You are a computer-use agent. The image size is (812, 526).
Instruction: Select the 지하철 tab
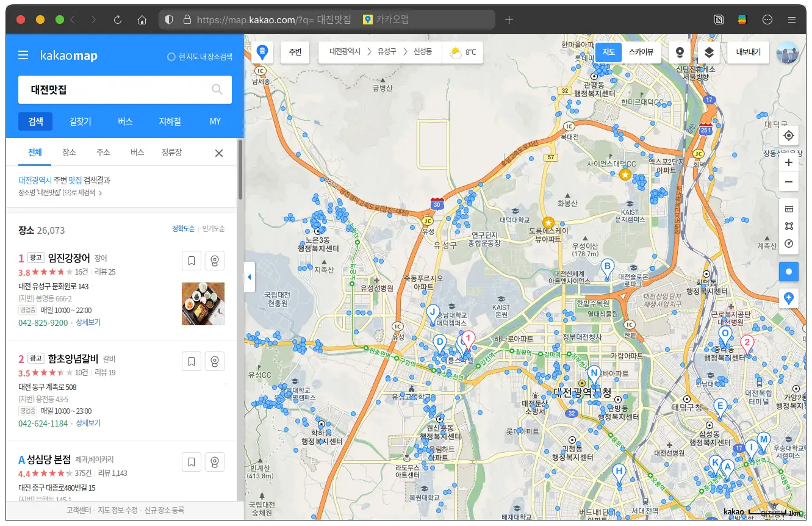[170, 121]
